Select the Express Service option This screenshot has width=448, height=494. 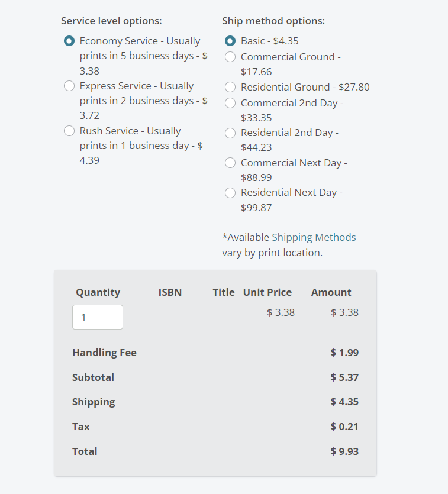[69, 86]
